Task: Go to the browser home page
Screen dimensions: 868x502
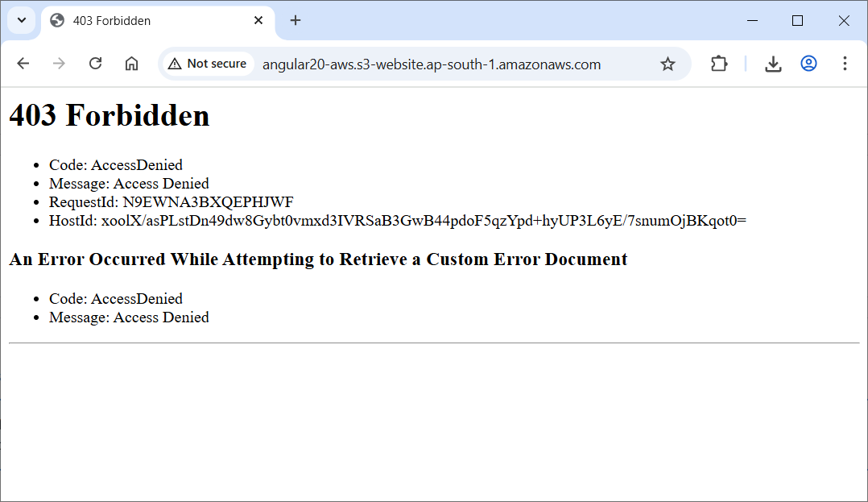Action: 131,64
